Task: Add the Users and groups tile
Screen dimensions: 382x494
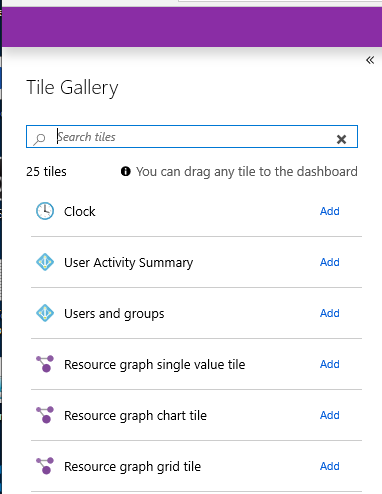Action: (x=330, y=313)
